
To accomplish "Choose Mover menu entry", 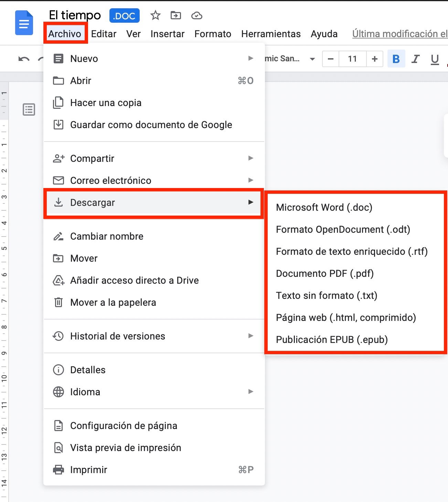I will [154, 258].
